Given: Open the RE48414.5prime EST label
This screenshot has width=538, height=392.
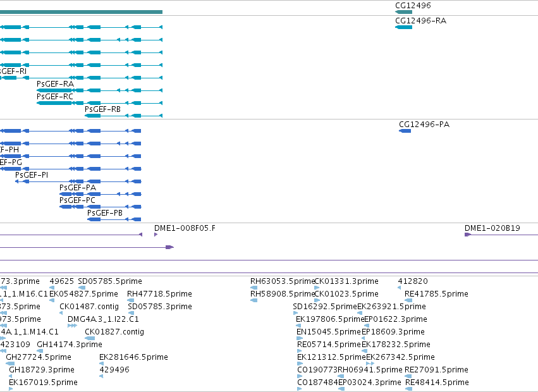Looking at the screenshot, I should point(437,383).
